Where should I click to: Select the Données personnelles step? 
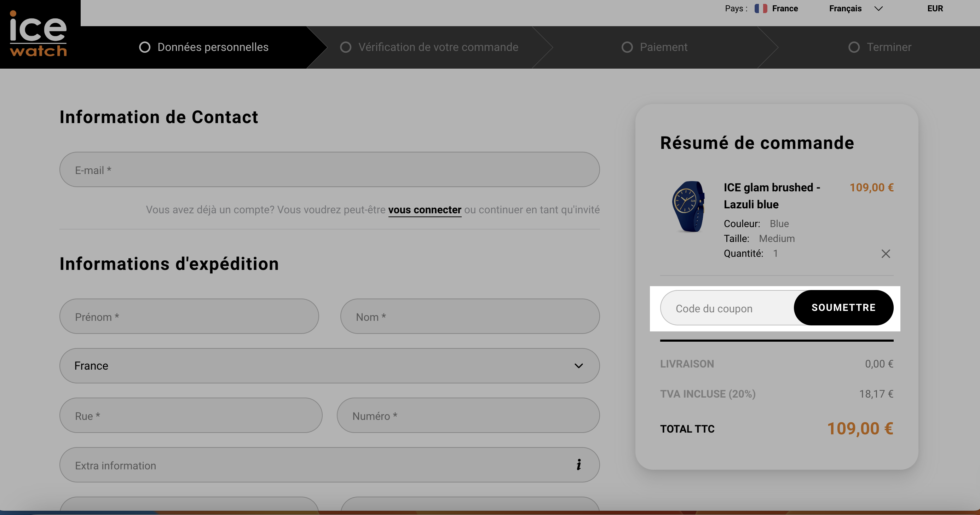pyautogui.click(x=203, y=47)
